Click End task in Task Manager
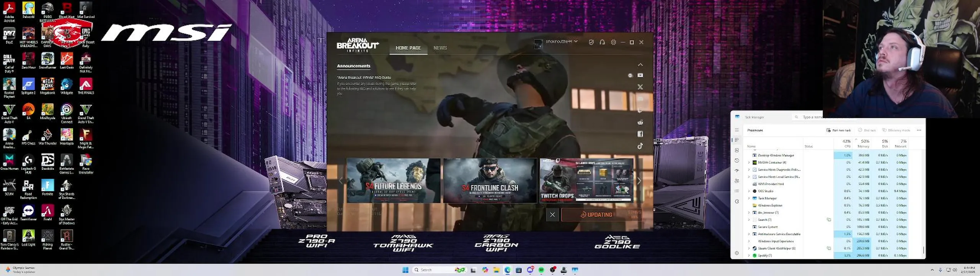 point(867,130)
